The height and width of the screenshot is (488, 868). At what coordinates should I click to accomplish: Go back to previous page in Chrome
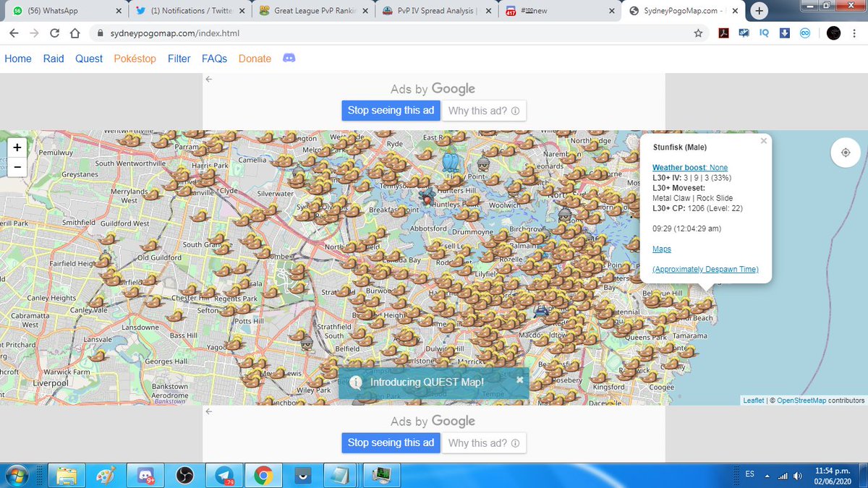tap(14, 33)
